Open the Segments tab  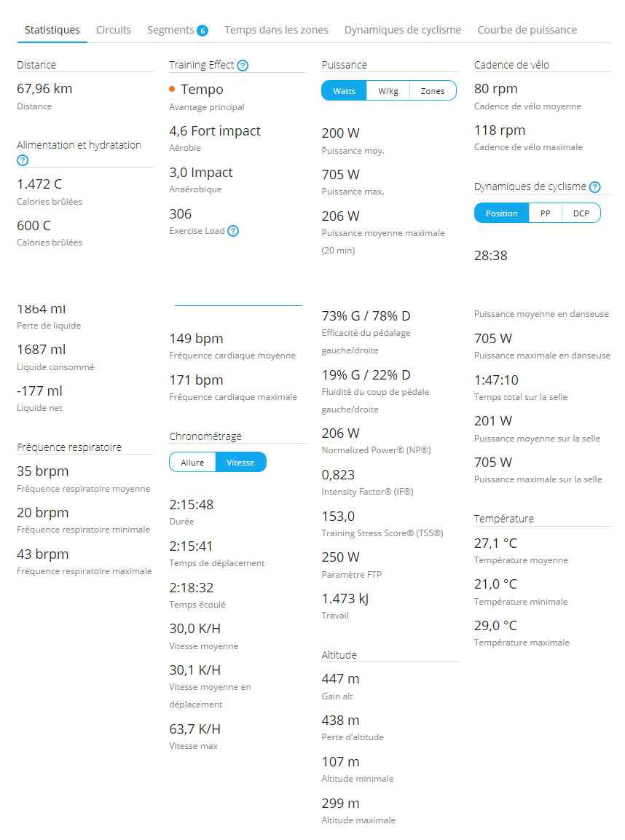tap(171, 30)
